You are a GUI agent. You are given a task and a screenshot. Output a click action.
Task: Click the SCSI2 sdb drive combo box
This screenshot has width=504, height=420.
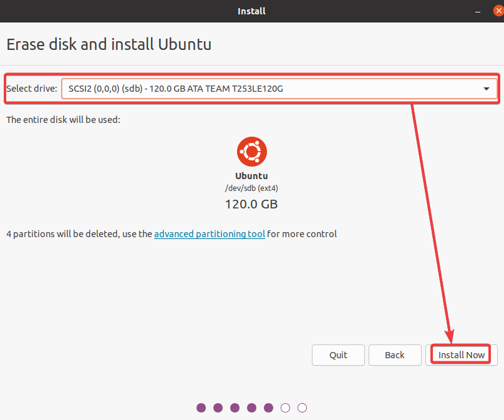pyautogui.click(x=279, y=89)
